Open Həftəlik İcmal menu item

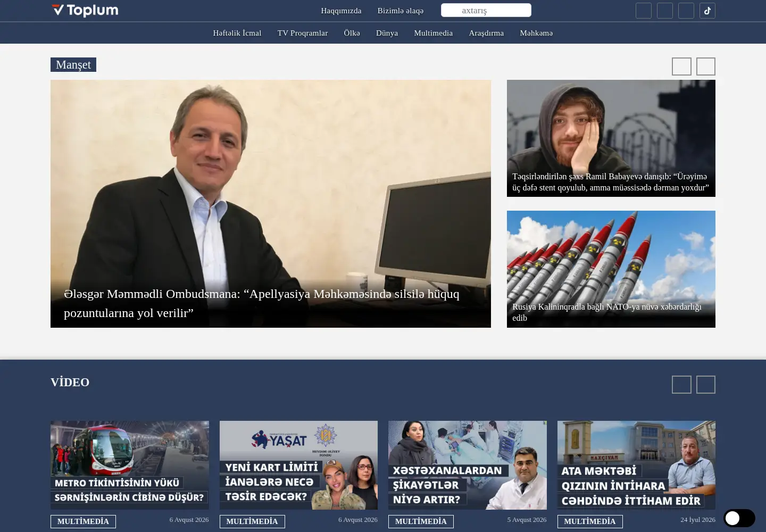pos(237,33)
